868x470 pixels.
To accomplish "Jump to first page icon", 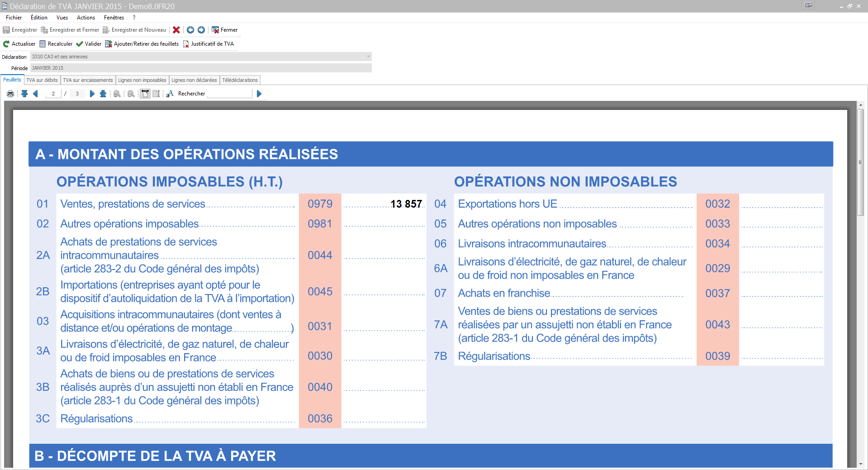I will tap(24, 94).
